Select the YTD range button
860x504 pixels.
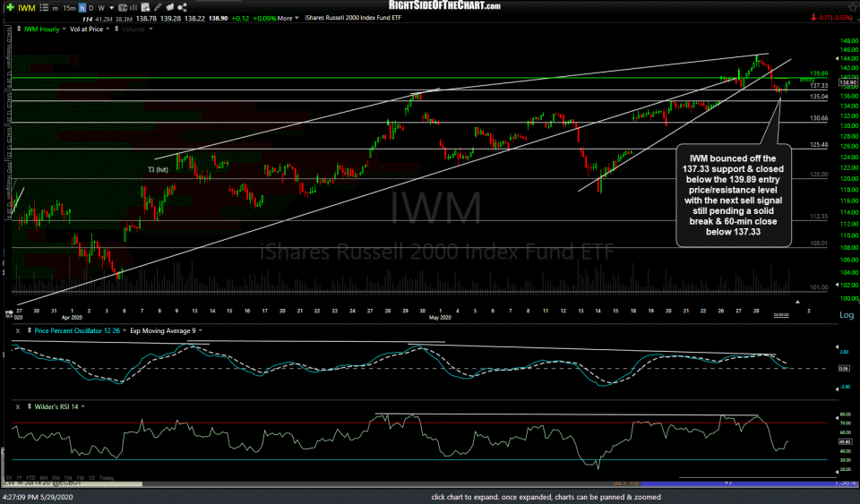pyautogui.click(x=31, y=478)
